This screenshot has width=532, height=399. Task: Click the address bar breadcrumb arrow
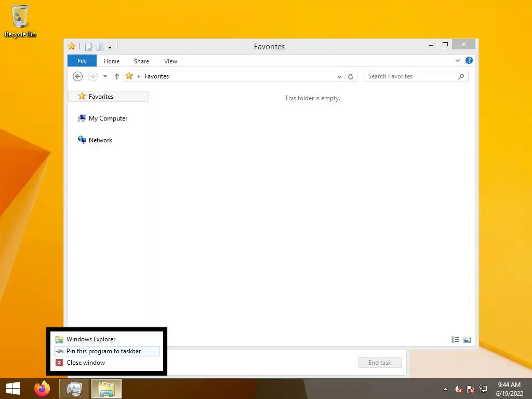tap(138, 77)
